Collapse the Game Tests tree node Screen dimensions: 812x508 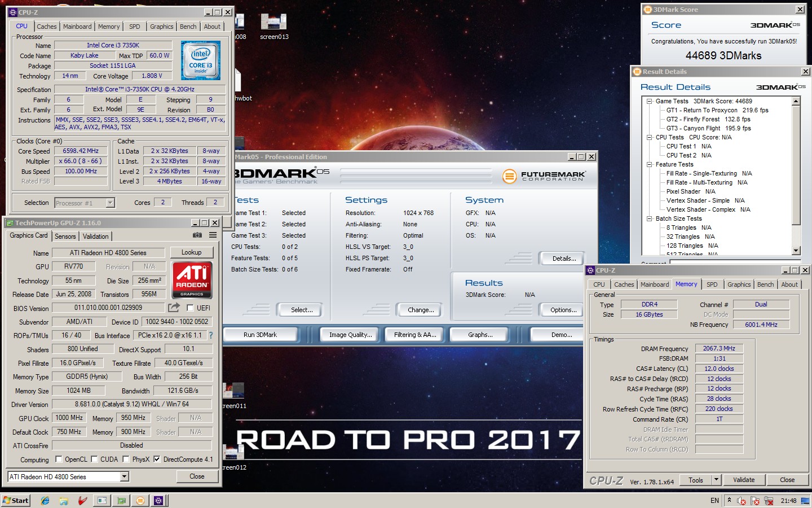click(649, 102)
